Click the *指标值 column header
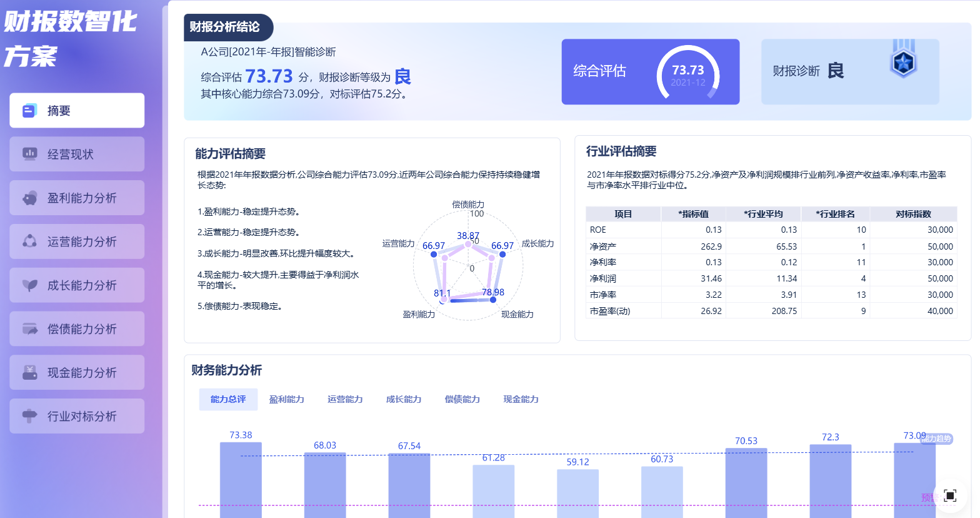Screen dimensions: 980x518 point(693,214)
